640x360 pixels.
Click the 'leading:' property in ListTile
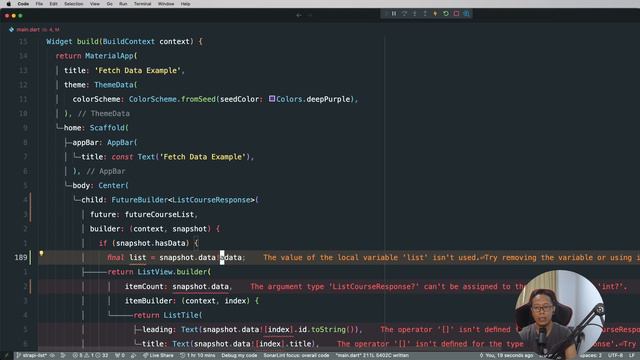point(158,330)
